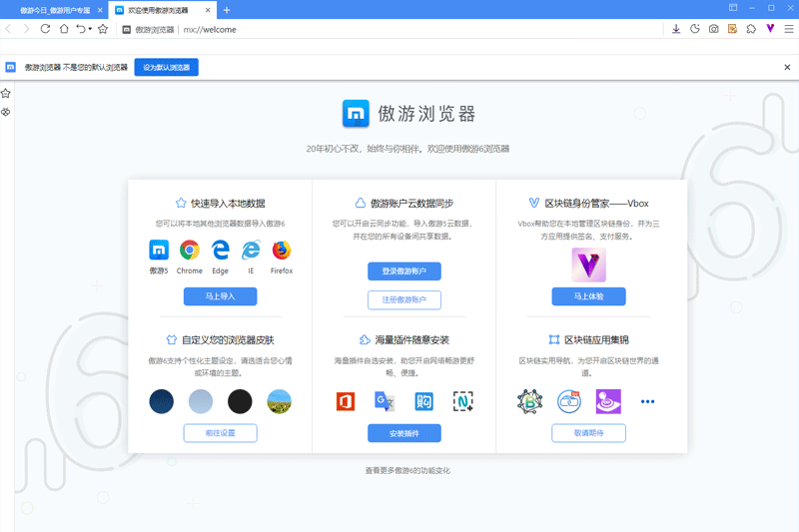The width and height of the screenshot is (799, 532).
Task: Open 查看更多傲游6的功能变化 link
Action: tap(407, 470)
